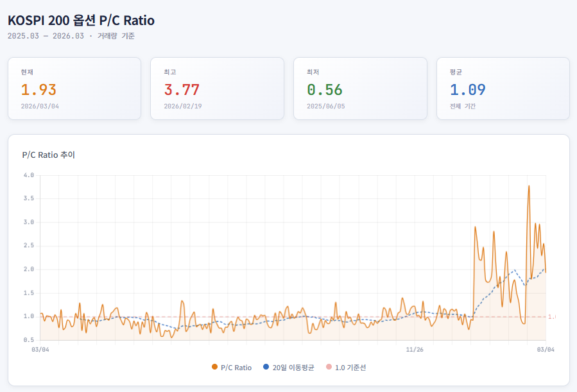The height and width of the screenshot is (392, 577).
Task: Click the subtitle 2025.03 – 2026.03 · 거래량 기준
Action: (x=71, y=36)
